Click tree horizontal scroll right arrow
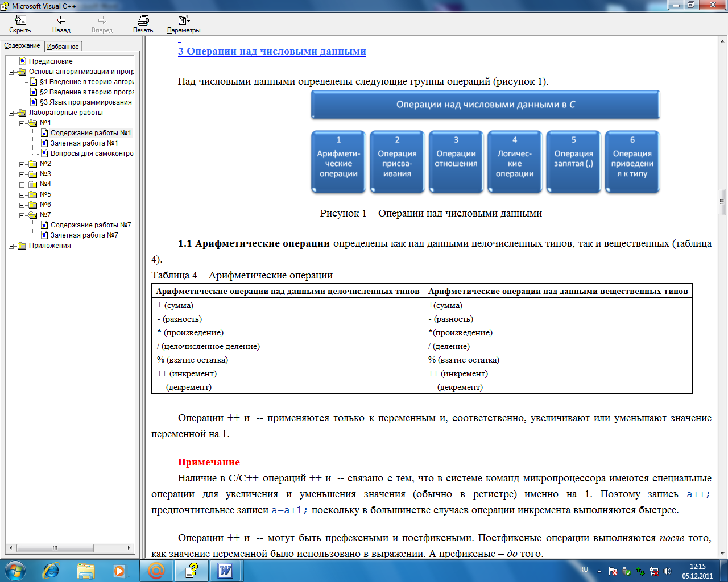Image resolution: width=728 pixels, height=582 pixels. pyautogui.click(x=129, y=548)
